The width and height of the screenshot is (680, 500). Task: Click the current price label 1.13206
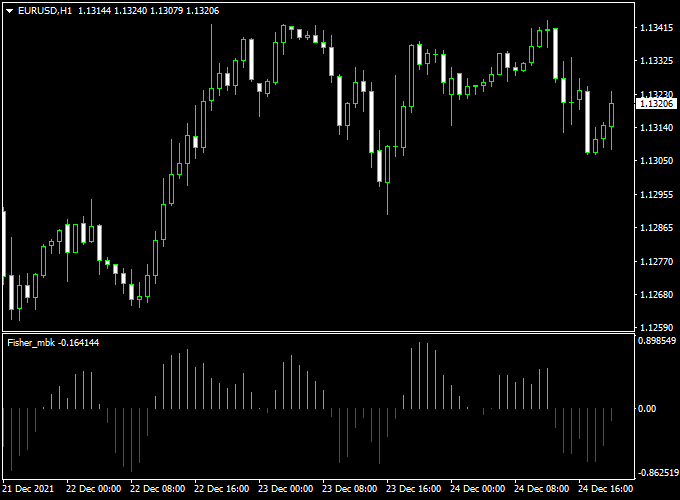click(x=656, y=104)
